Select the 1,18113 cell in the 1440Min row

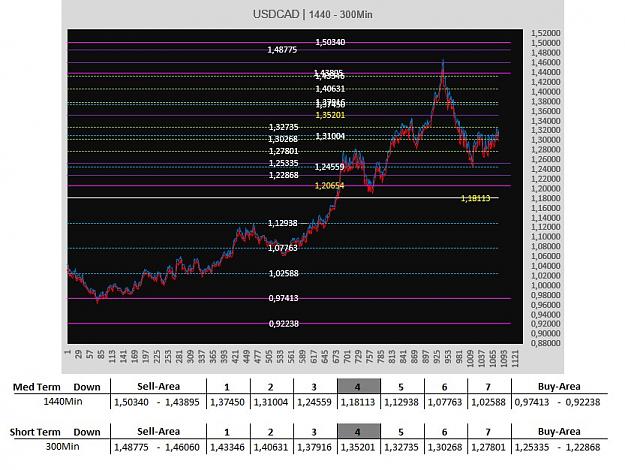358,402
